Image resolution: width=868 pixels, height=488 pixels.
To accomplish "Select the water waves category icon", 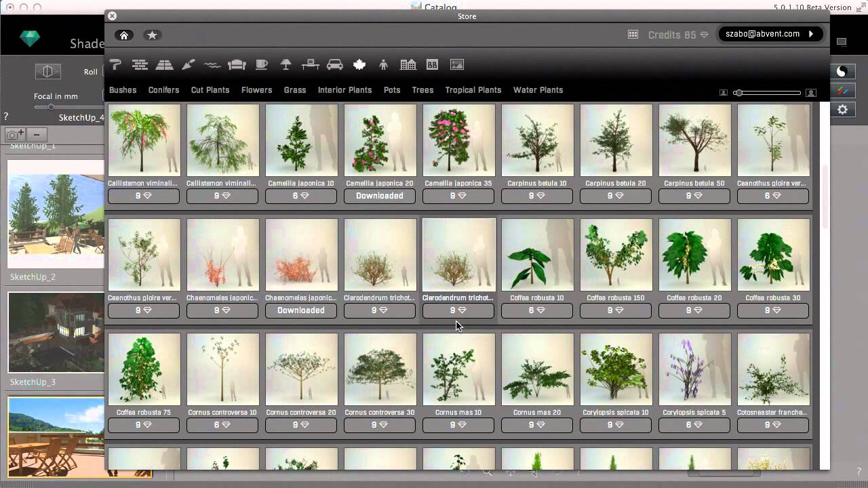I will [212, 65].
